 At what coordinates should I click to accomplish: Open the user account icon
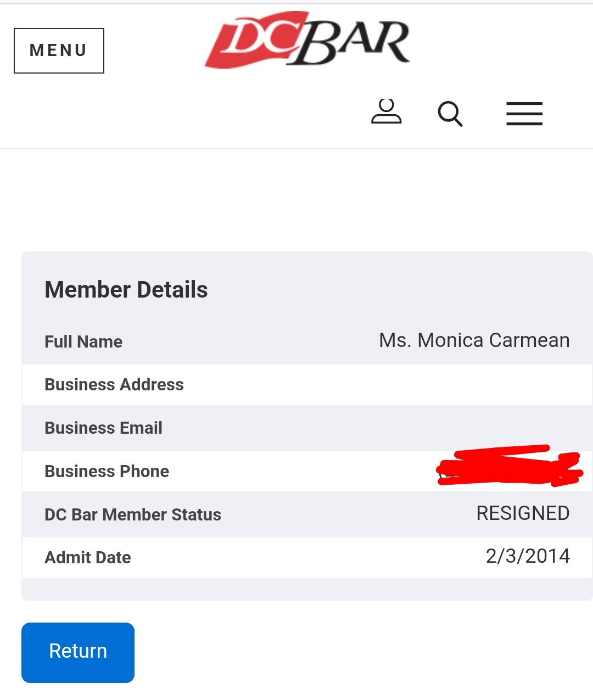pos(387,112)
